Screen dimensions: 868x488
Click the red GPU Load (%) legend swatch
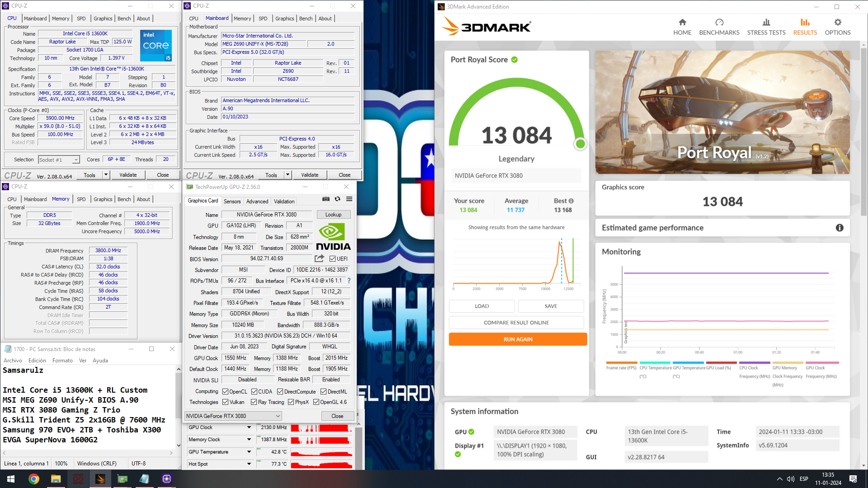pos(722,362)
